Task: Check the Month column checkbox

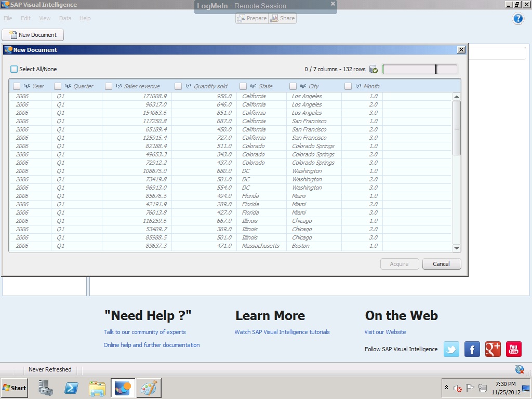Action: (348, 86)
